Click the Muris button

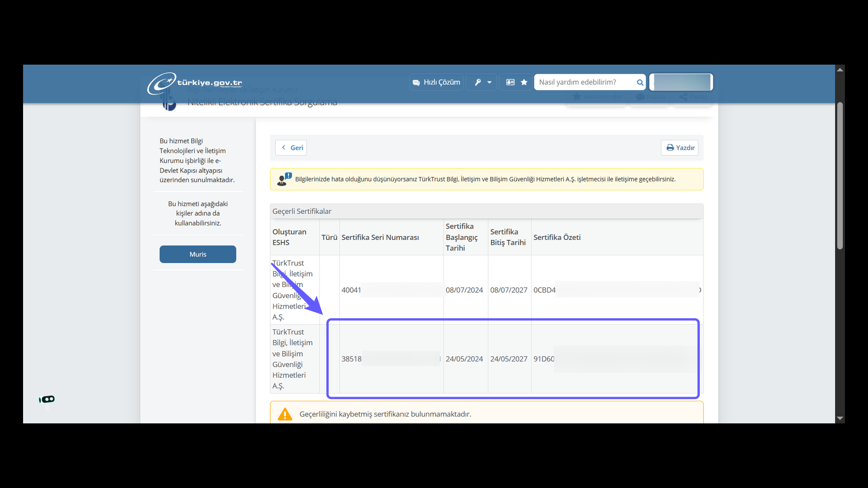tap(198, 254)
